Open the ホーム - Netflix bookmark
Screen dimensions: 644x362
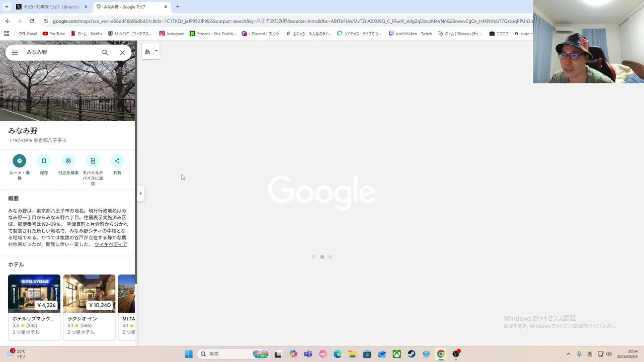87,34
